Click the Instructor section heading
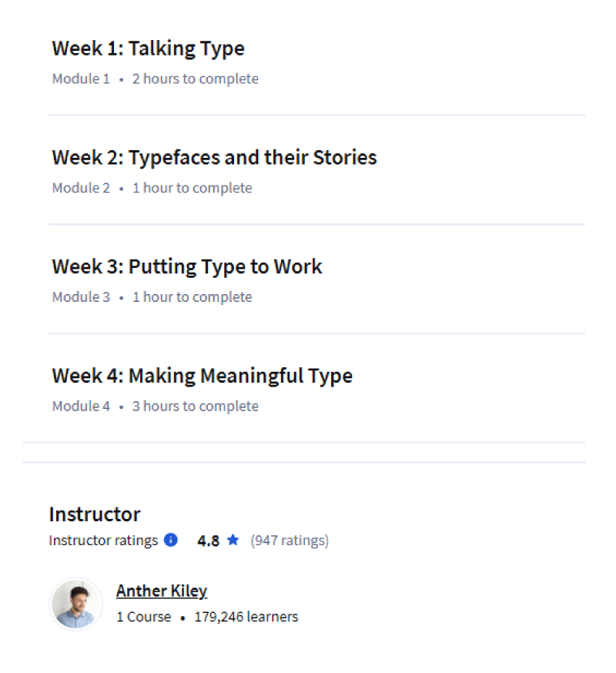Viewport: 616px width, 673px height. click(x=95, y=514)
